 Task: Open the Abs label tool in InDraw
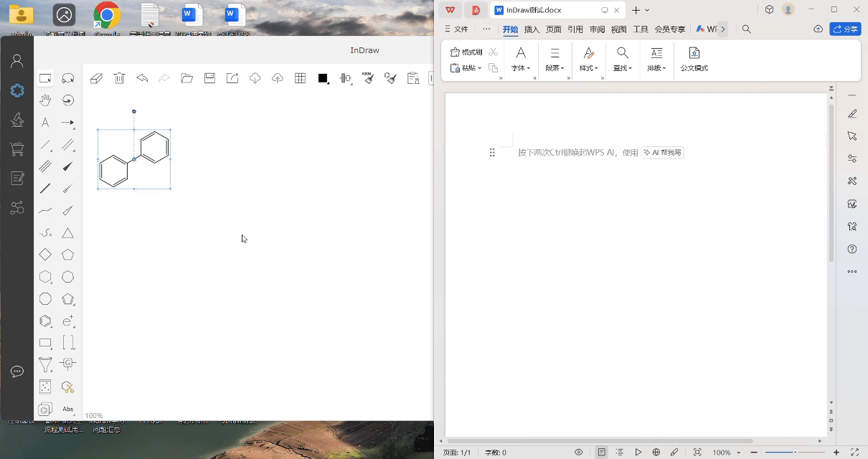68,410
